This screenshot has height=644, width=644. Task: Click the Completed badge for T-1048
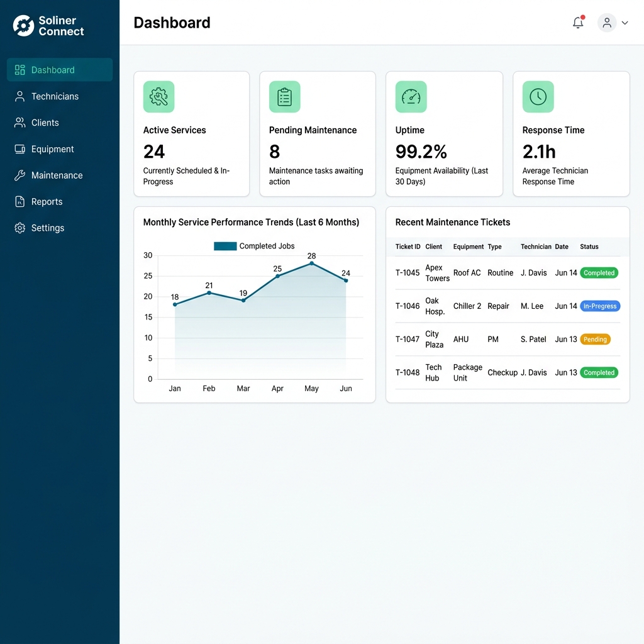(x=599, y=372)
